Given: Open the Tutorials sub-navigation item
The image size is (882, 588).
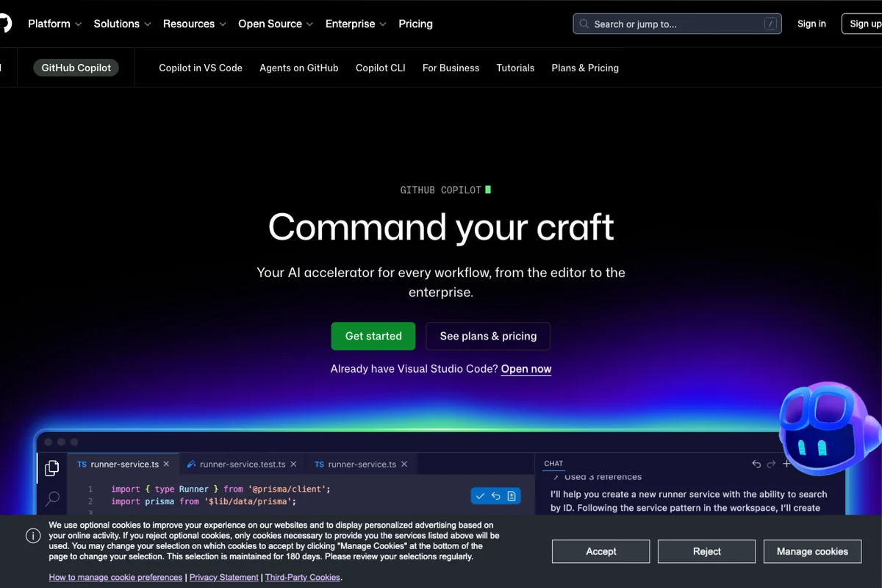Looking at the screenshot, I should (515, 68).
